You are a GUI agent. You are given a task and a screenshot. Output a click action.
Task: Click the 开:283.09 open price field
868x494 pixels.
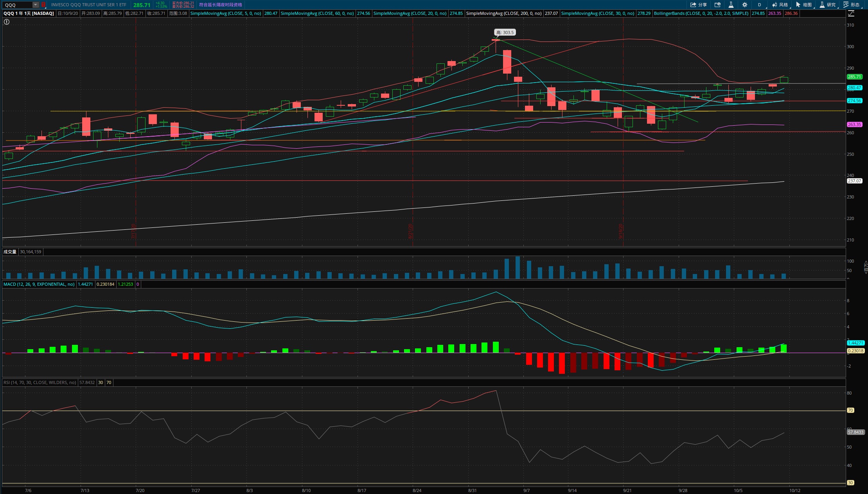point(91,13)
